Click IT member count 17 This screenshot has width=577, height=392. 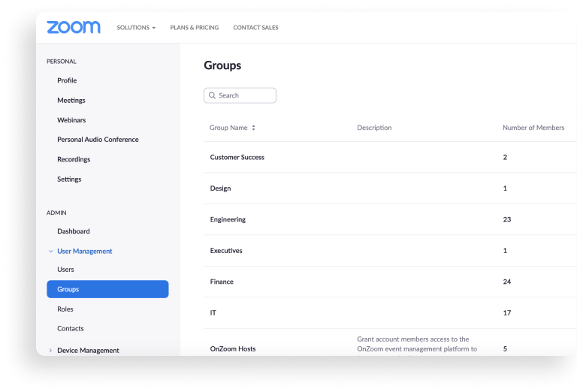coord(506,312)
